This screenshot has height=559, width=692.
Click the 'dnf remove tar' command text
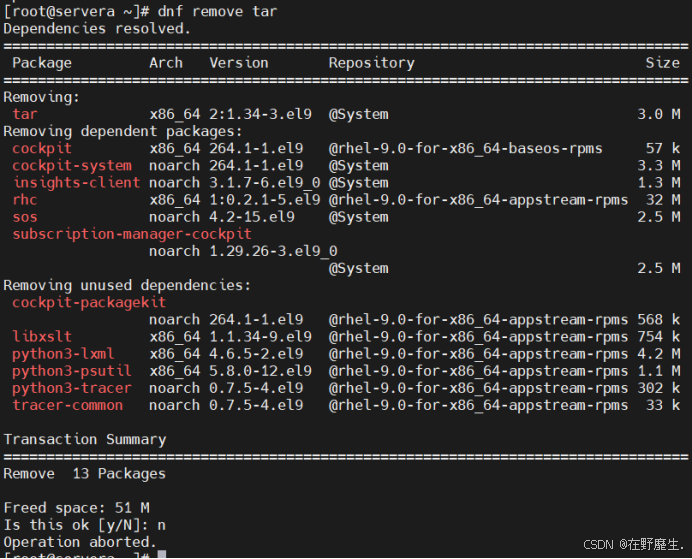(217, 11)
